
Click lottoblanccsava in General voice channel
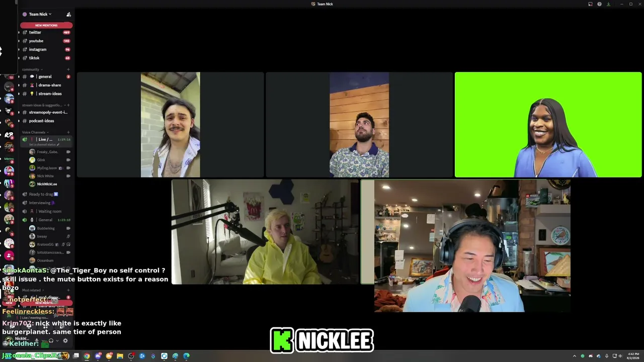coord(50,252)
